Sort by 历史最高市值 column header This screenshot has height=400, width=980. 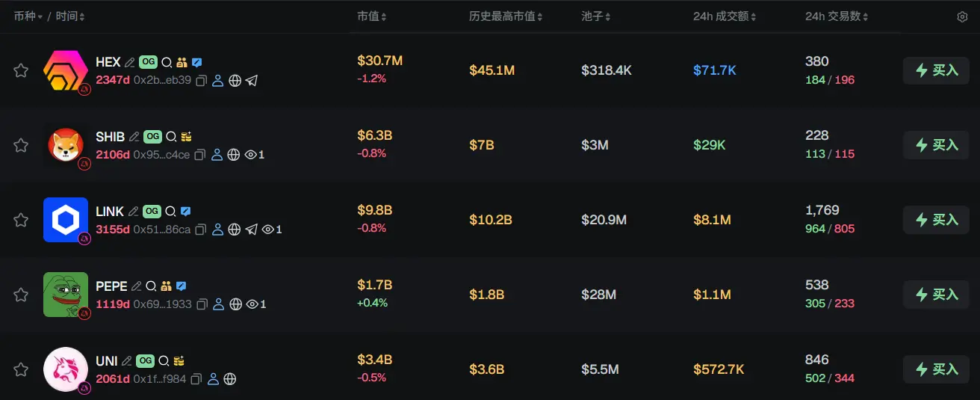point(506,16)
